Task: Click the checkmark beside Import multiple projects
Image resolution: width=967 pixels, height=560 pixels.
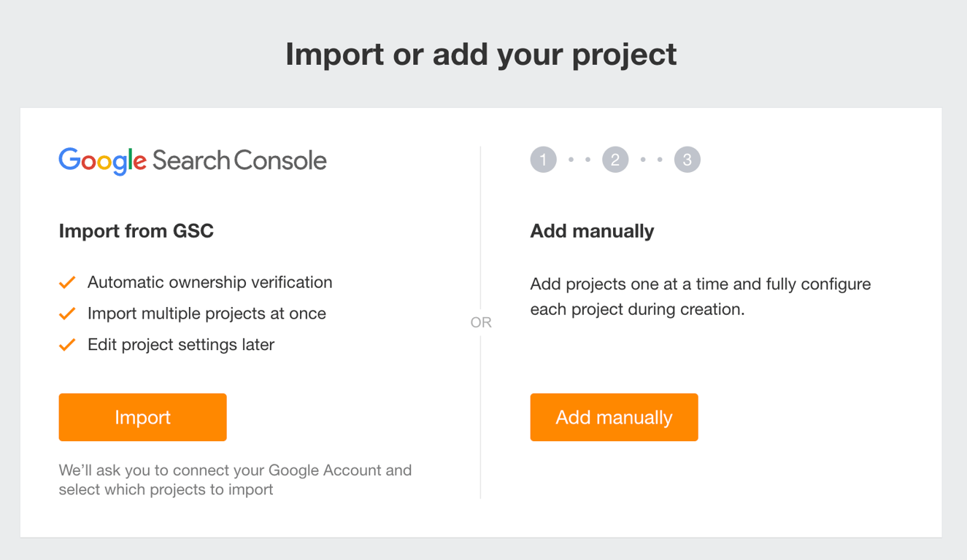Action: pyautogui.click(x=67, y=313)
